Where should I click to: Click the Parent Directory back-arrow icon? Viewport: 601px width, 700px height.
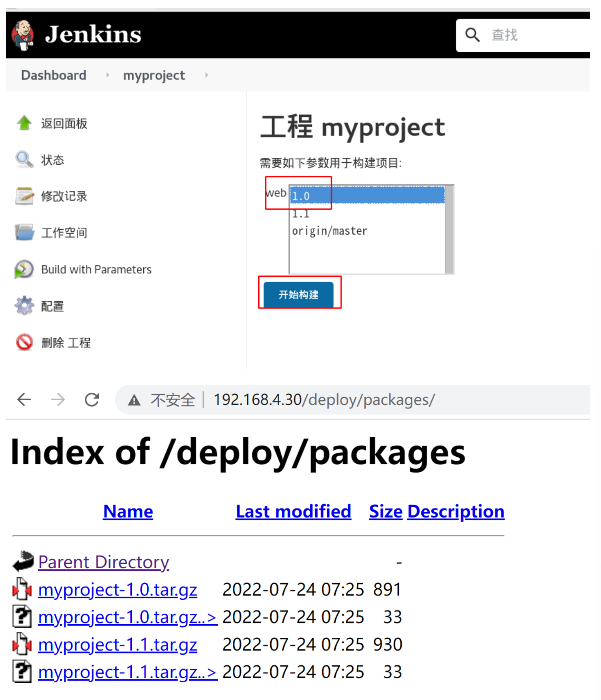click(x=23, y=562)
